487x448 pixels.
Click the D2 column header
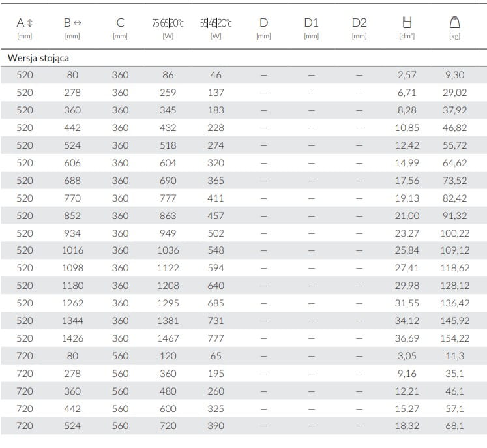tap(359, 23)
